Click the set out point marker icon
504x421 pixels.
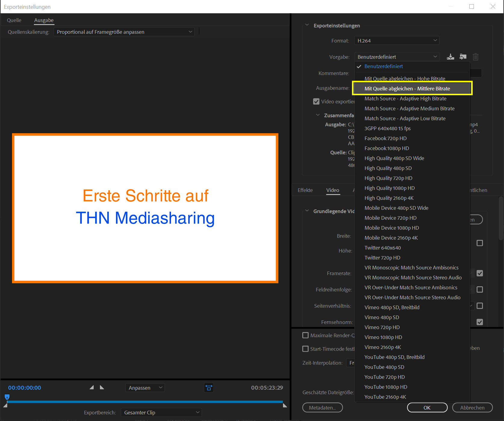[x=102, y=388]
